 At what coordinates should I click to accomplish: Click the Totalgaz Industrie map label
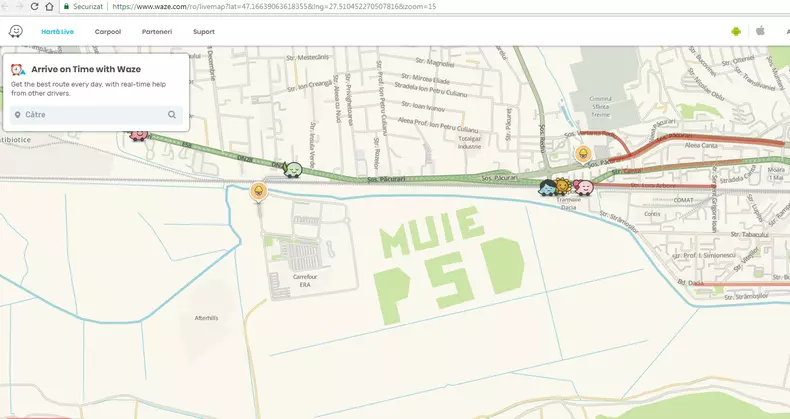[x=470, y=142]
